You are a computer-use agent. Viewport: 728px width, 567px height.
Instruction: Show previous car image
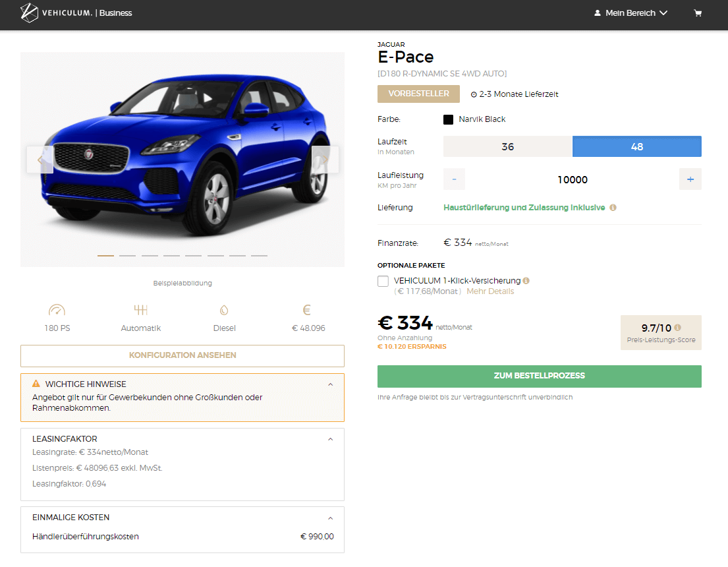(x=40, y=160)
